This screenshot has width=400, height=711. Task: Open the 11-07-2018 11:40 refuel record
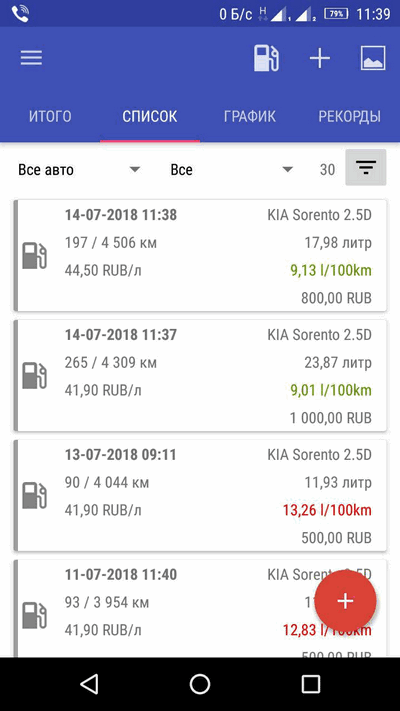pos(200,609)
